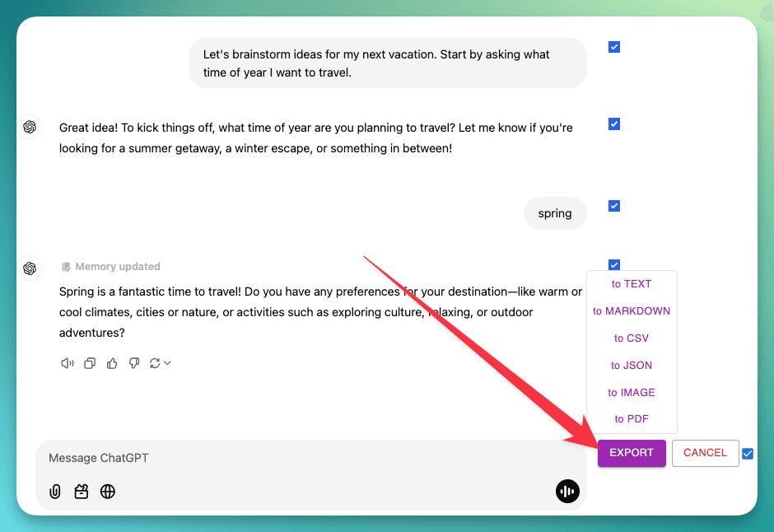The image size is (774, 532).
Task: Dismiss export with the CANCEL button
Action: point(705,453)
